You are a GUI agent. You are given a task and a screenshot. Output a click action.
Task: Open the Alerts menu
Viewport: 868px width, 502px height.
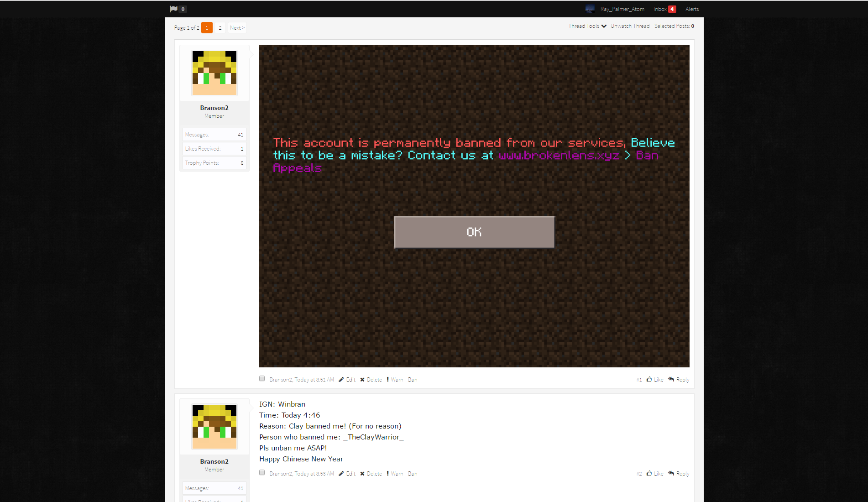[x=692, y=9]
